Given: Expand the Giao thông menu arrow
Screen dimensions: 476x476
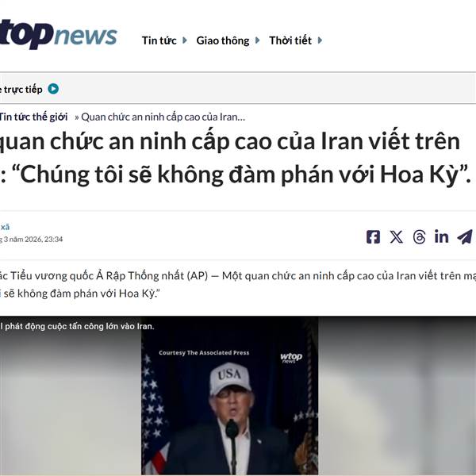Looking at the screenshot, I should 257,40.
